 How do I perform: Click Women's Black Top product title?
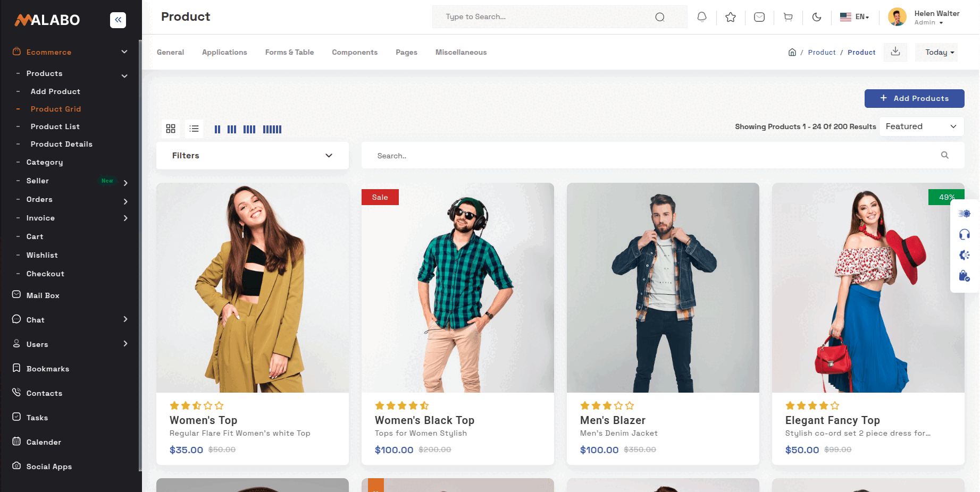(424, 420)
